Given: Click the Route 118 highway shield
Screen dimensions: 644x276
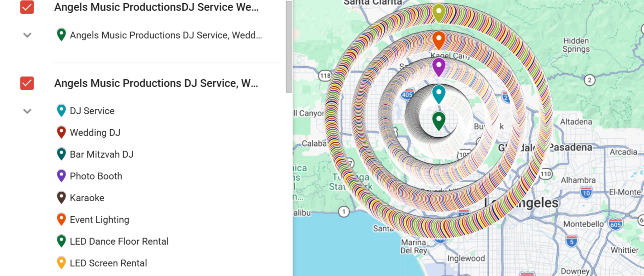Looking at the screenshot, I should [325, 75].
